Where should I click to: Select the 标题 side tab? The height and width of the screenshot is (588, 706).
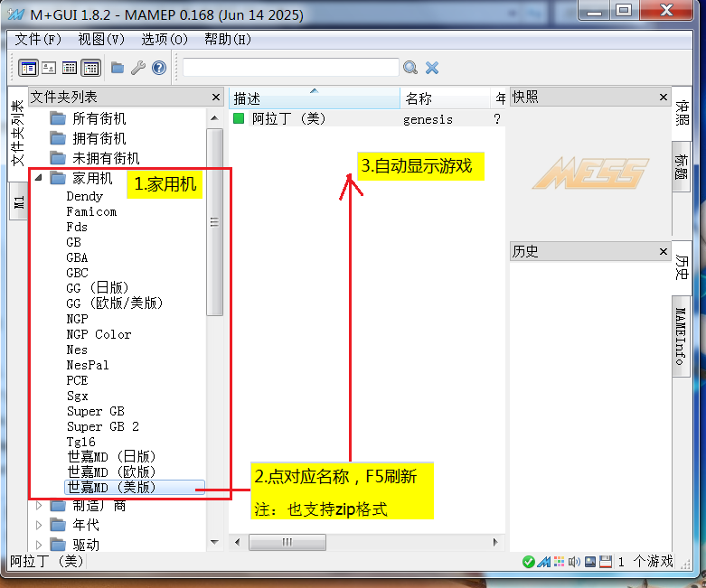(682, 166)
